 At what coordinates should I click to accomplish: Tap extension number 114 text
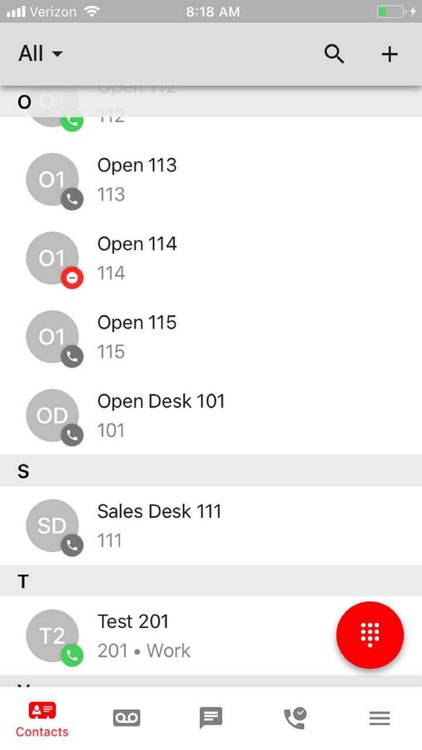[111, 273]
